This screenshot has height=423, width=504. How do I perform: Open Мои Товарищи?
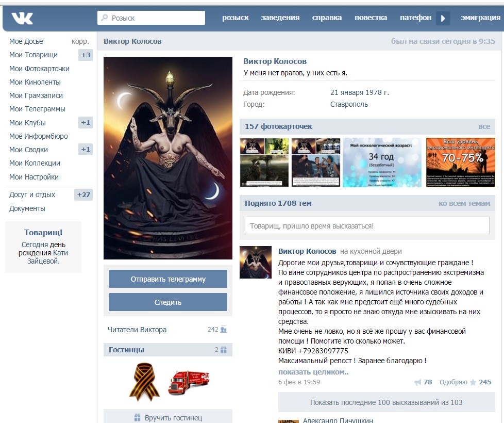[x=33, y=55]
